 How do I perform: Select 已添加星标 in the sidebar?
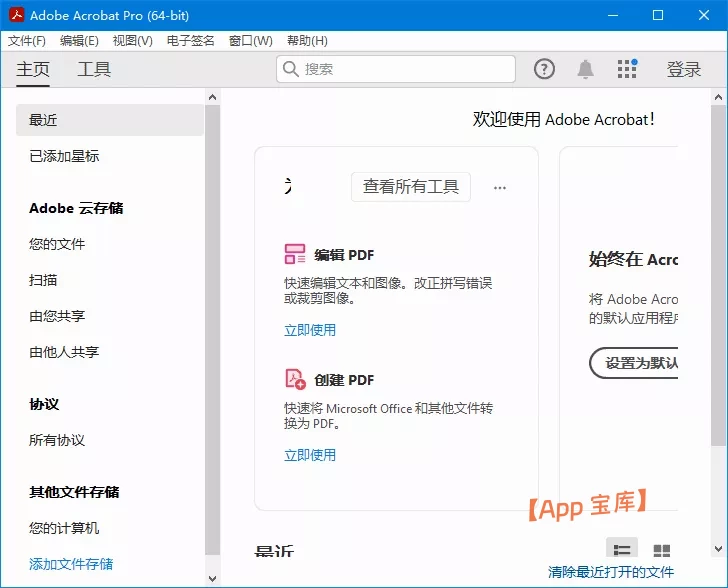click(64, 156)
